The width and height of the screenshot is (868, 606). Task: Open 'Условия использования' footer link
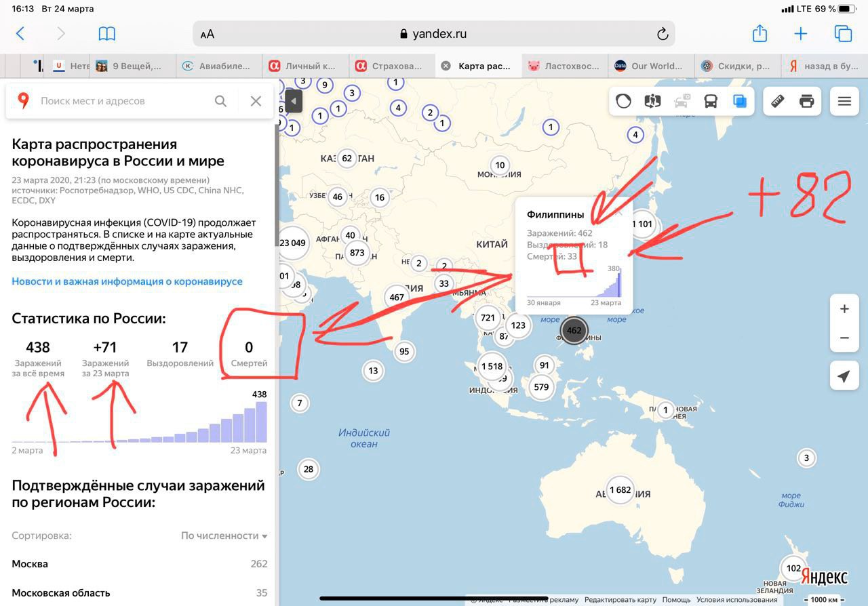(x=736, y=600)
